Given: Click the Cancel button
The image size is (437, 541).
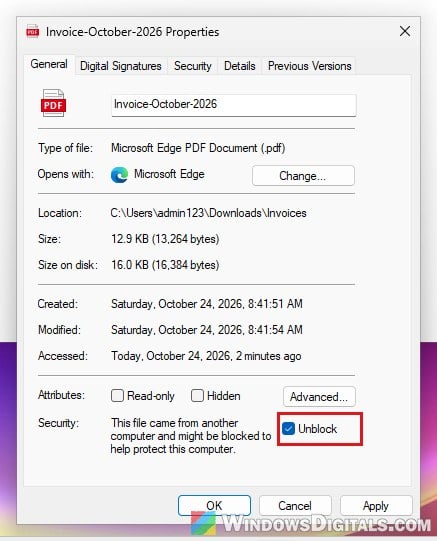Looking at the screenshot, I should [x=295, y=505].
